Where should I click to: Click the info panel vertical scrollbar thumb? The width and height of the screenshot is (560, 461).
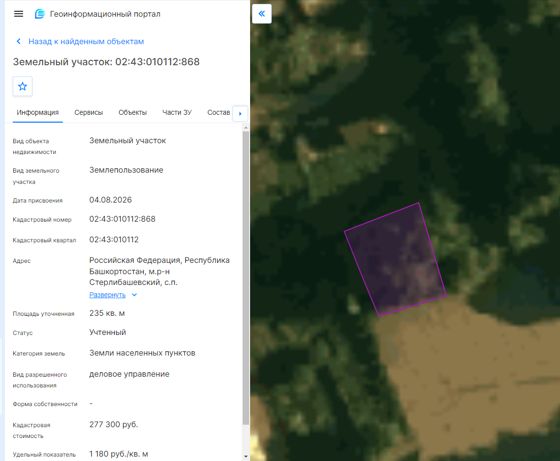point(246,277)
